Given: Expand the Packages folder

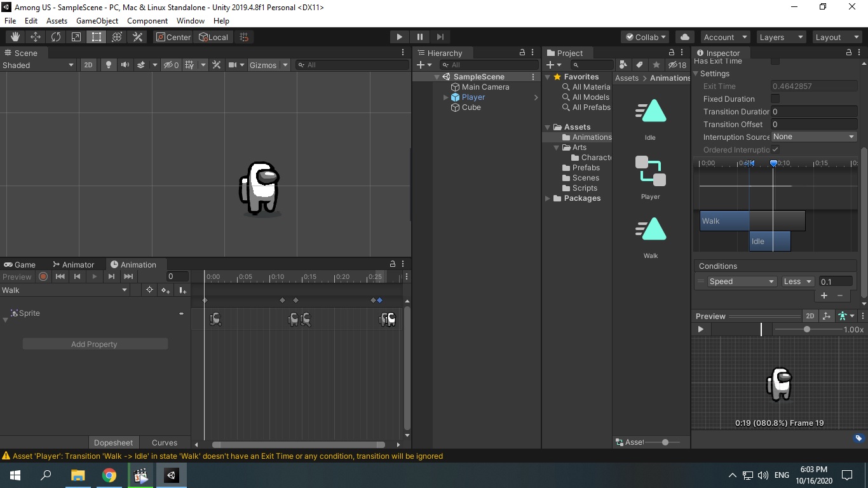Looking at the screenshot, I should coord(548,198).
